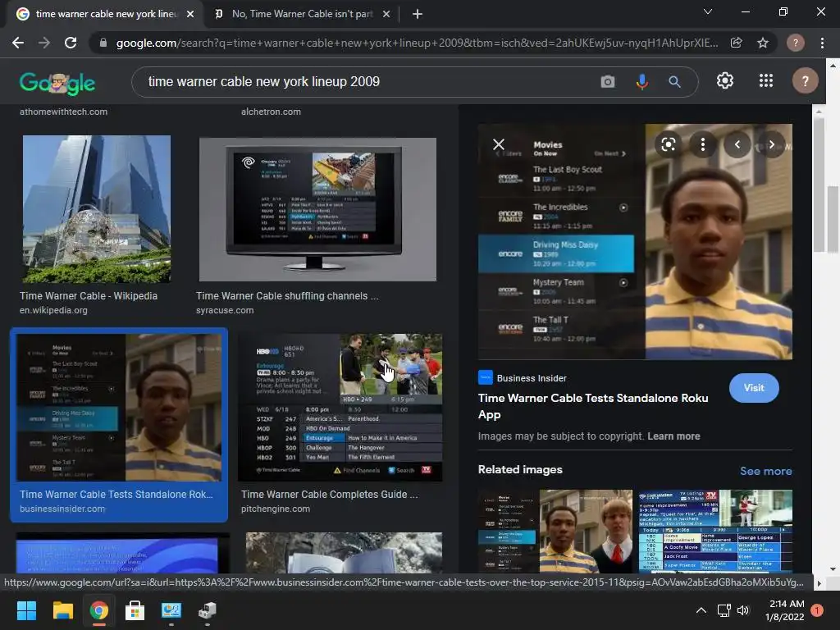Open the Google account avatar
Image resolution: width=840 pixels, height=630 pixels.
pyautogui.click(x=805, y=81)
